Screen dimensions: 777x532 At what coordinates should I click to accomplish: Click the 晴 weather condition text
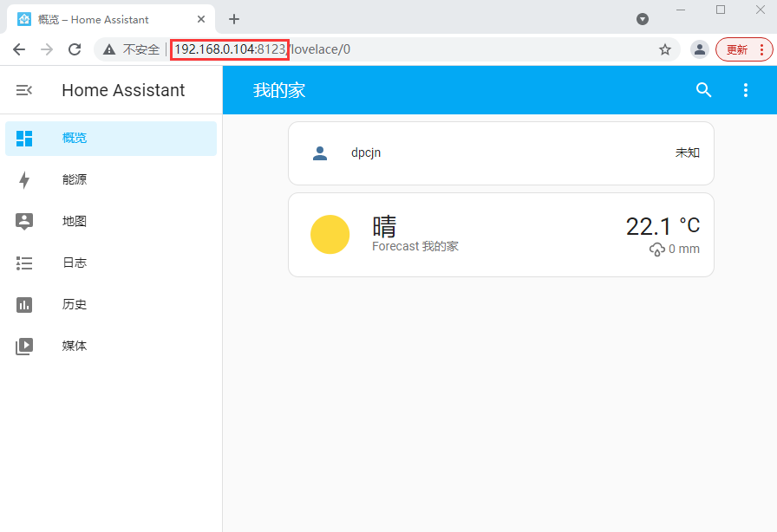[x=384, y=226]
